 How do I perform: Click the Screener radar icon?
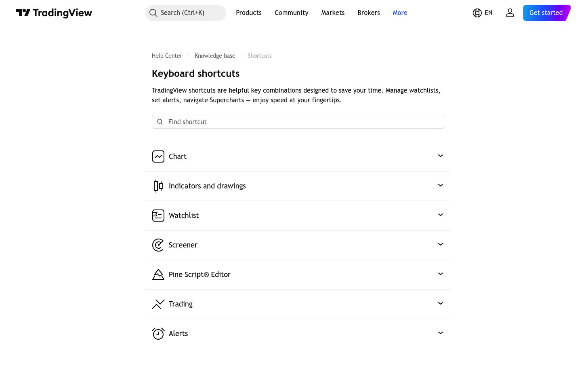click(x=158, y=245)
